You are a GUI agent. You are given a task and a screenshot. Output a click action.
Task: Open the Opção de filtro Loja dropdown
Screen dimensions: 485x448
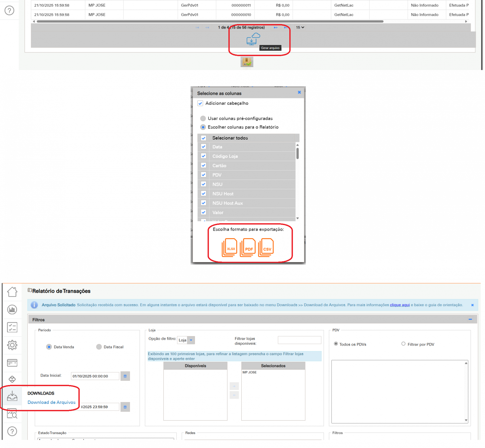(x=186, y=340)
